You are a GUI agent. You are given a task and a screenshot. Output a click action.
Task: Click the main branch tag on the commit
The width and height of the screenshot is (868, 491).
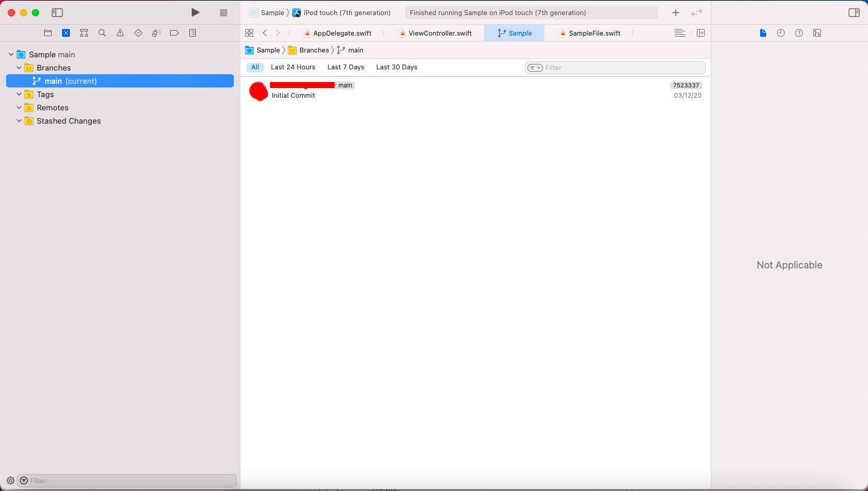pos(345,86)
